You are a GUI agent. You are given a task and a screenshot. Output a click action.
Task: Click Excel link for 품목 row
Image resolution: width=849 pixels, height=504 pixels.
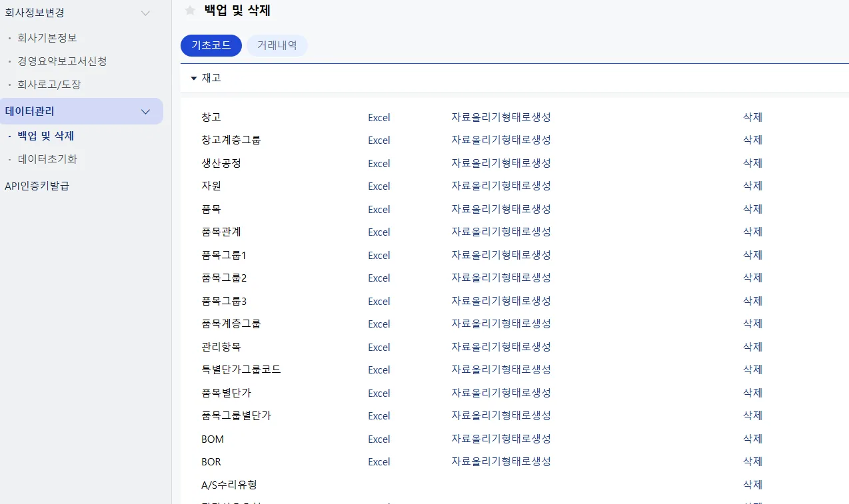click(x=379, y=210)
